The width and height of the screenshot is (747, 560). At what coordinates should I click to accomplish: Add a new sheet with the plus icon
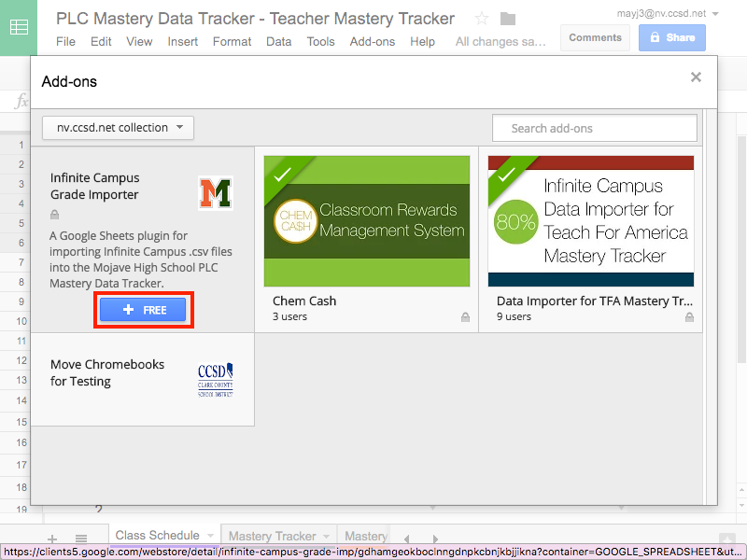[x=52, y=539]
